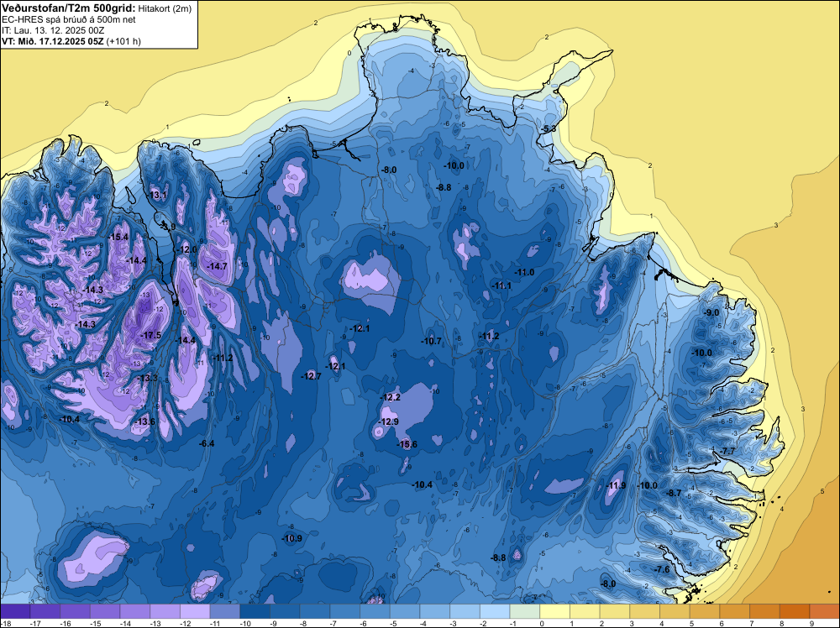Click the -13.6 temperature label
The image size is (840, 628).
144,421
